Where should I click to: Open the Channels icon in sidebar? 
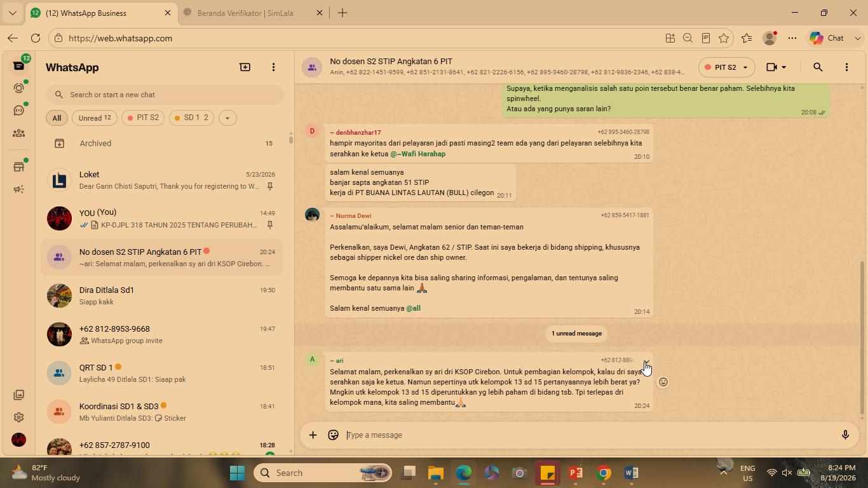[x=18, y=111]
